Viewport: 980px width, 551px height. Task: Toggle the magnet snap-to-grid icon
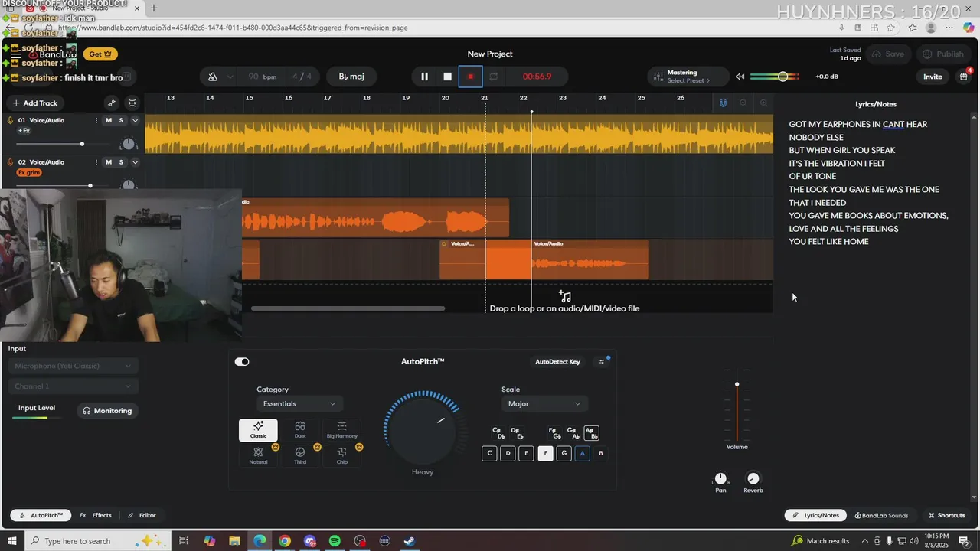click(723, 103)
